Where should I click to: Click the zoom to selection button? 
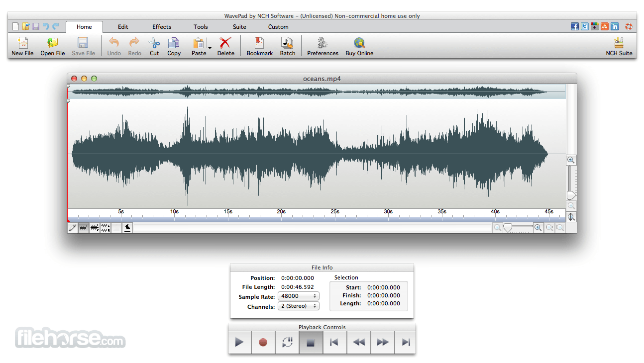pyautogui.click(x=549, y=228)
